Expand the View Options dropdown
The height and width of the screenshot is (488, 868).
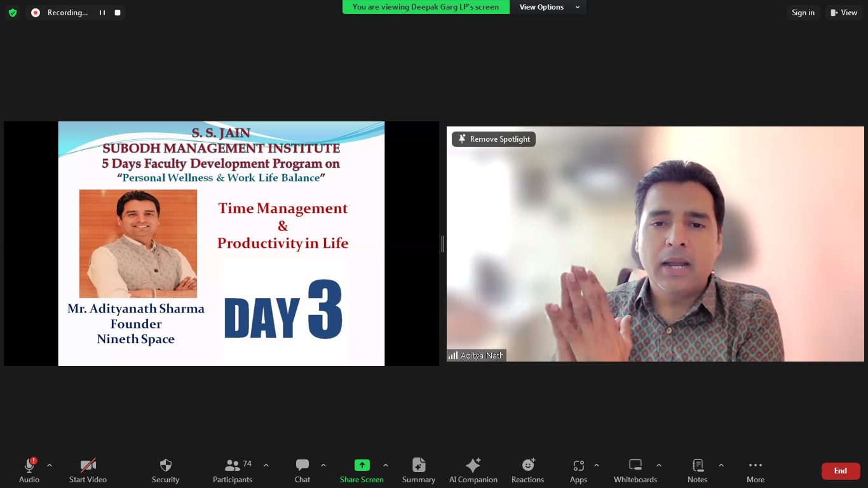pos(548,7)
